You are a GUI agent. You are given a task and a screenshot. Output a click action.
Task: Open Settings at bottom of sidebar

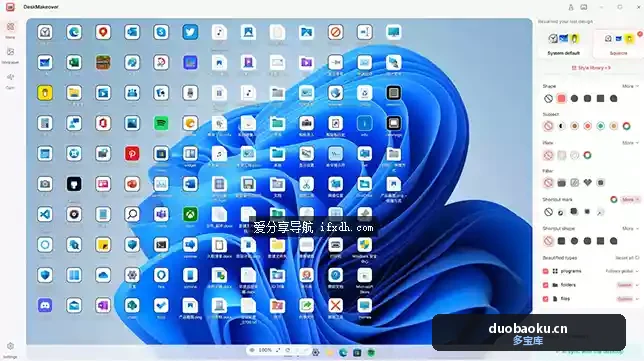tap(10, 350)
